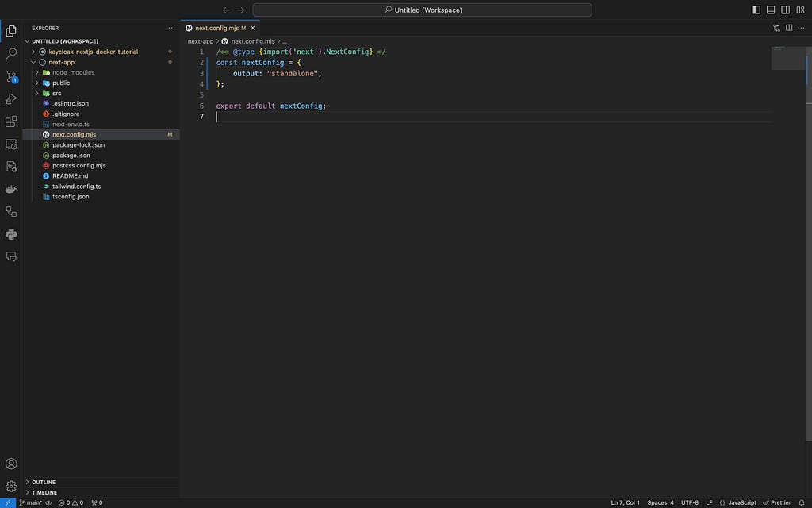Go forward in navigation history

[241, 10]
